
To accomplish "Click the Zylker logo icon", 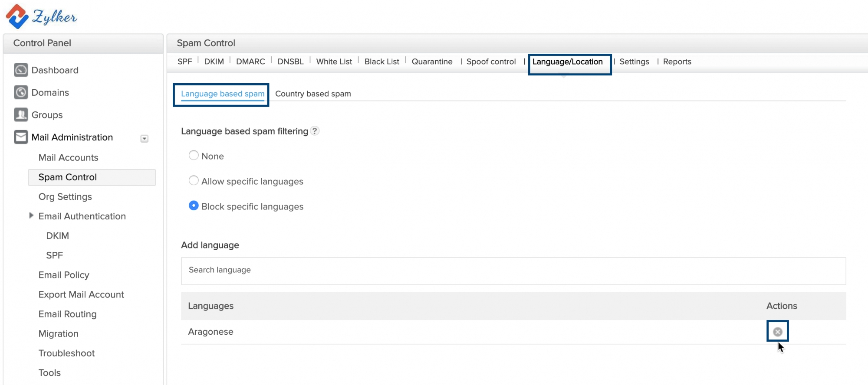I will pyautogui.click(x=17, y=16).
